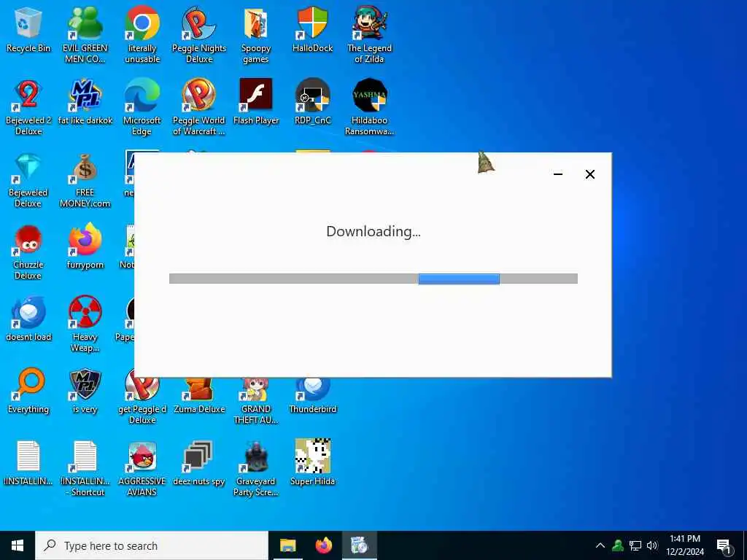The height and width of the screenshot is (560, 747).
Task: Select the Bejeweled 2 Deluxe icon
Action: click(28, 107)
